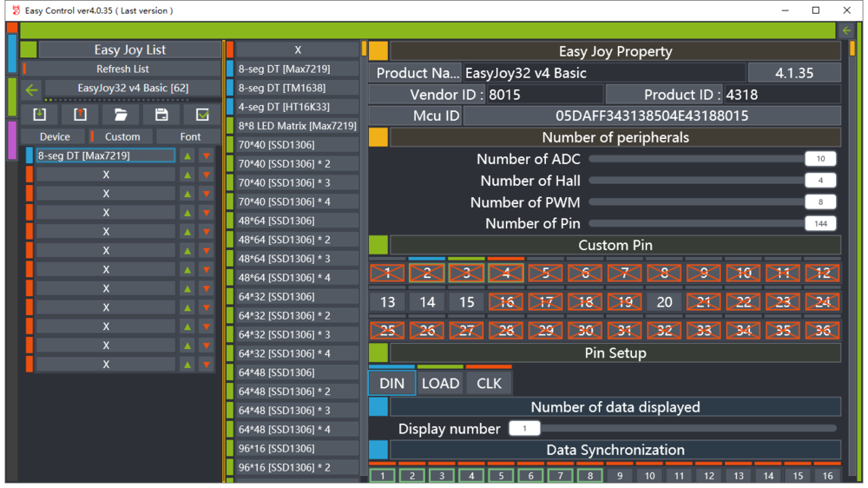Adjust the Number of ADC slider handle
The image size is (868, 488).
(820, 159)
